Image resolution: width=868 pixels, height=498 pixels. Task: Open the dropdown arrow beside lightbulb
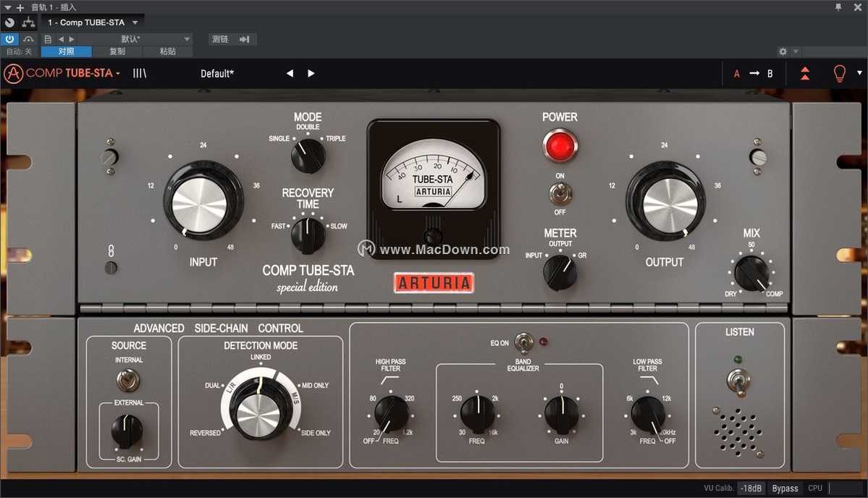(x=860, y=72)
